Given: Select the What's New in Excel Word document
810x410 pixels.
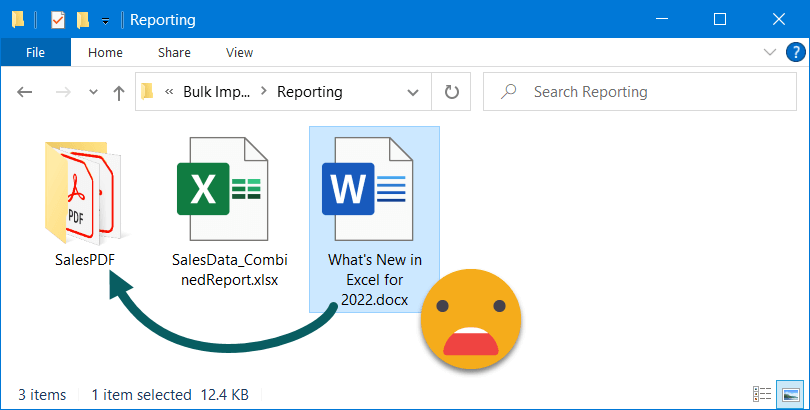Looking at the screenshot, I should coord(374,190).
